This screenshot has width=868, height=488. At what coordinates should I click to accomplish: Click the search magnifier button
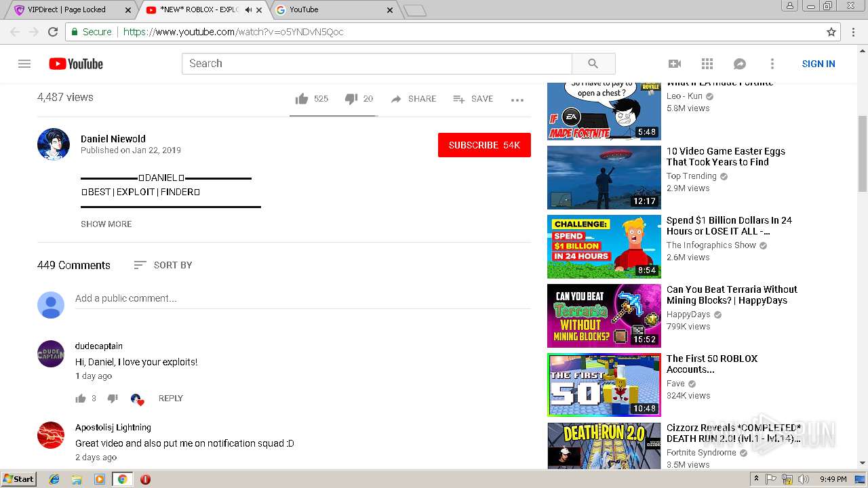(x=593, y=64)
